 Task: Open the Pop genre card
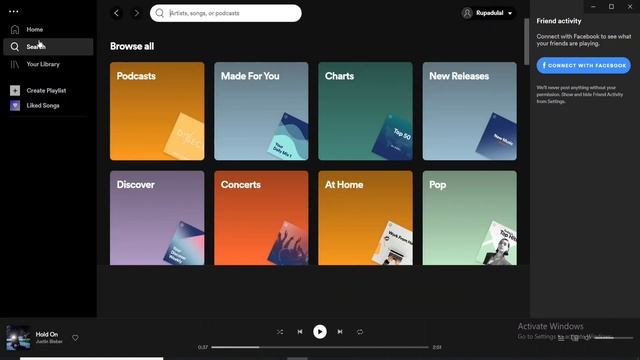click(469, 218)
